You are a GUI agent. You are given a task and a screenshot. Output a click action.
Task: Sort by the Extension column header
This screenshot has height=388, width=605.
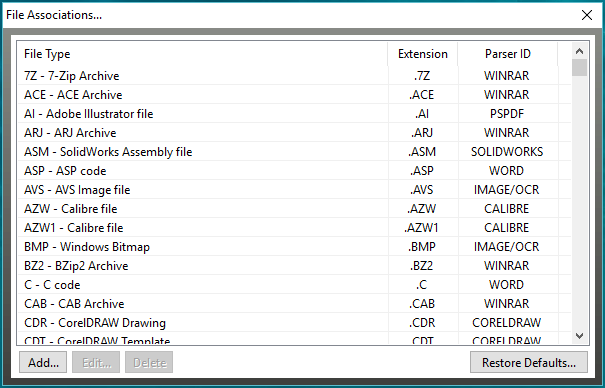423,54
